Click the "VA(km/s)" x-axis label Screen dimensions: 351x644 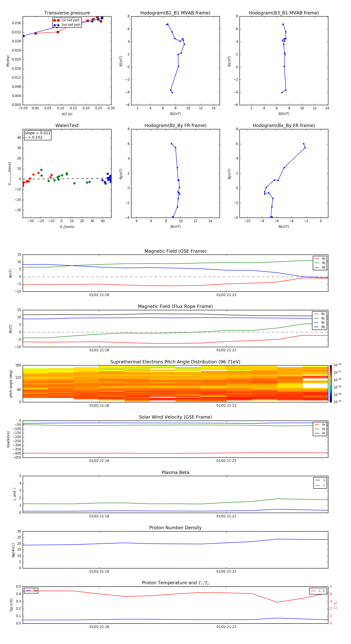67,227
